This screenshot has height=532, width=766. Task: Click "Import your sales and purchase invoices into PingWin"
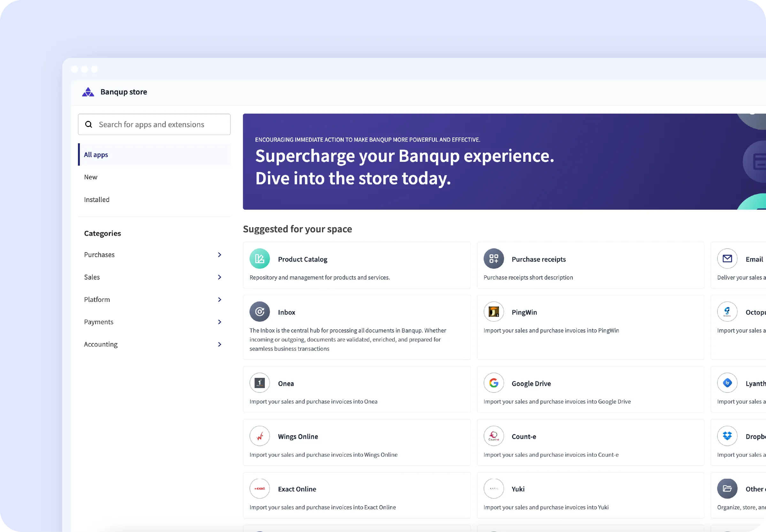point(551,330)
